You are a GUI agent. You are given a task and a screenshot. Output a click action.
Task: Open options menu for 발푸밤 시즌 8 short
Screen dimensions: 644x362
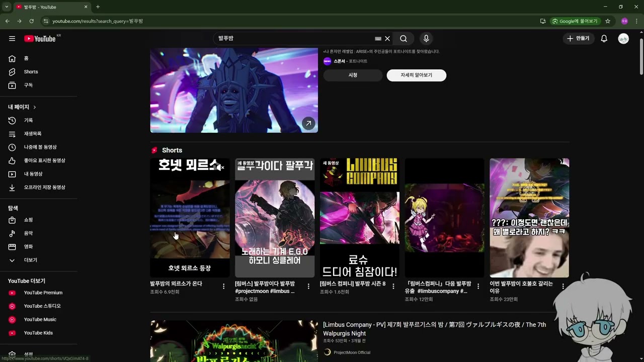[393, 287]
